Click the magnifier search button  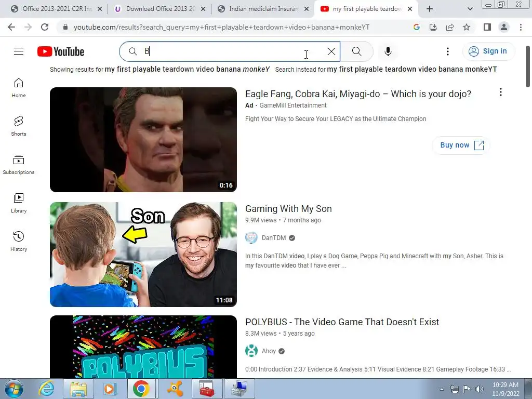click(x=356, y=51)
